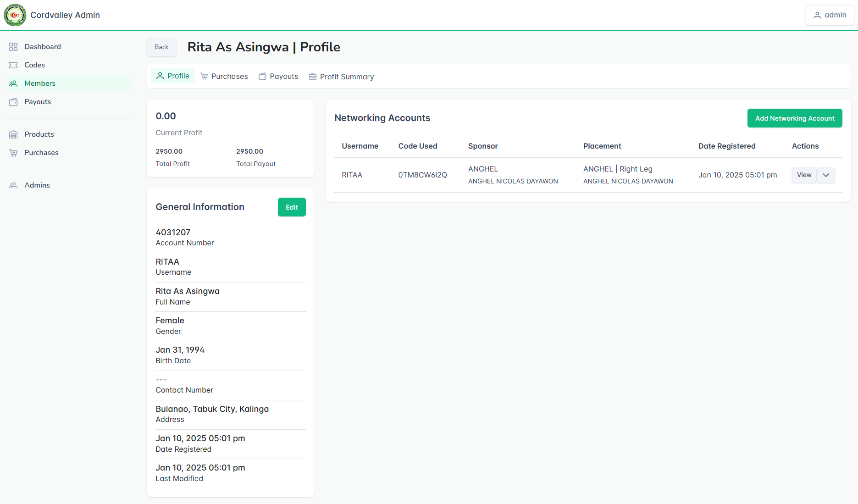View the Profit Summary tab
Image resolution: width=858 pixels, height=504 pixels.
341,76
